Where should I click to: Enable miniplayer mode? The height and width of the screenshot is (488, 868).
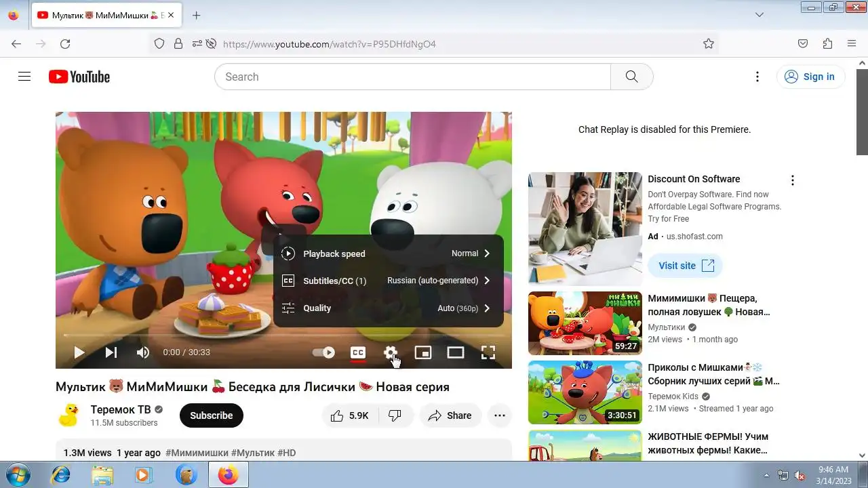(x=423, y=352)
